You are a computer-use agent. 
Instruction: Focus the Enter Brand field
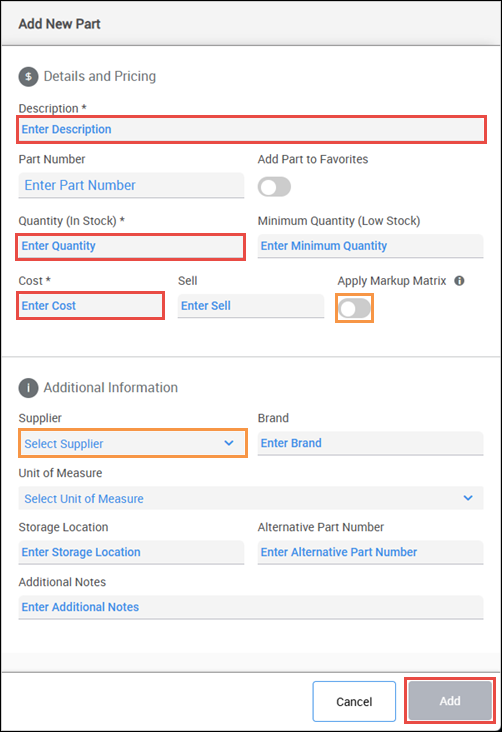point(370,443)
